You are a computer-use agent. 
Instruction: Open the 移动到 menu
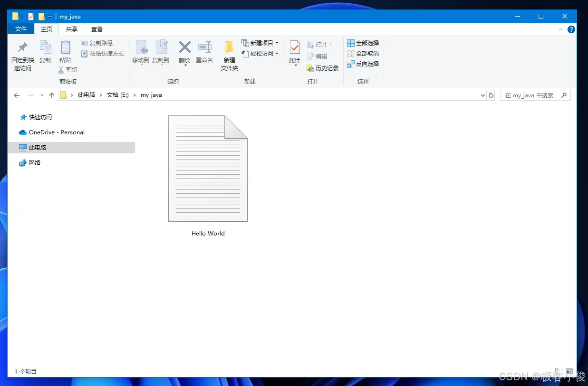pos(141,52)
